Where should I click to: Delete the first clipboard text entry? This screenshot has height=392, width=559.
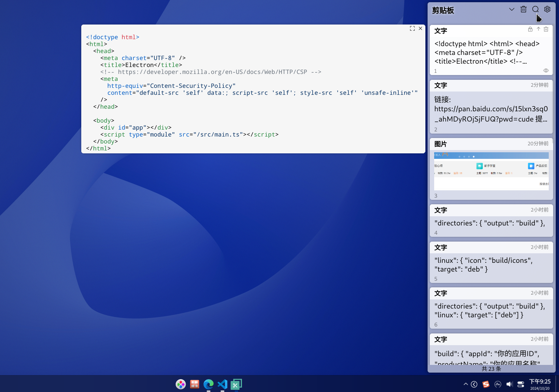click(x=546, y=29)
